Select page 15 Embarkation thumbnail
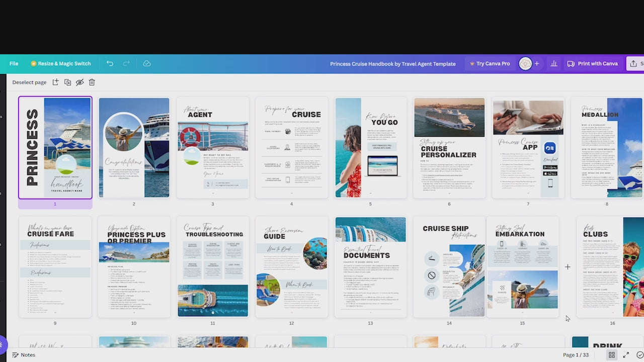The height and width of the screenshot is (362, 644). (523, 267)
